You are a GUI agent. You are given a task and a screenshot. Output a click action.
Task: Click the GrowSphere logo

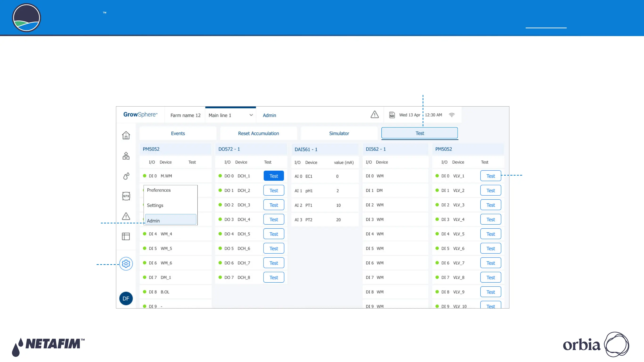(140, 115)
